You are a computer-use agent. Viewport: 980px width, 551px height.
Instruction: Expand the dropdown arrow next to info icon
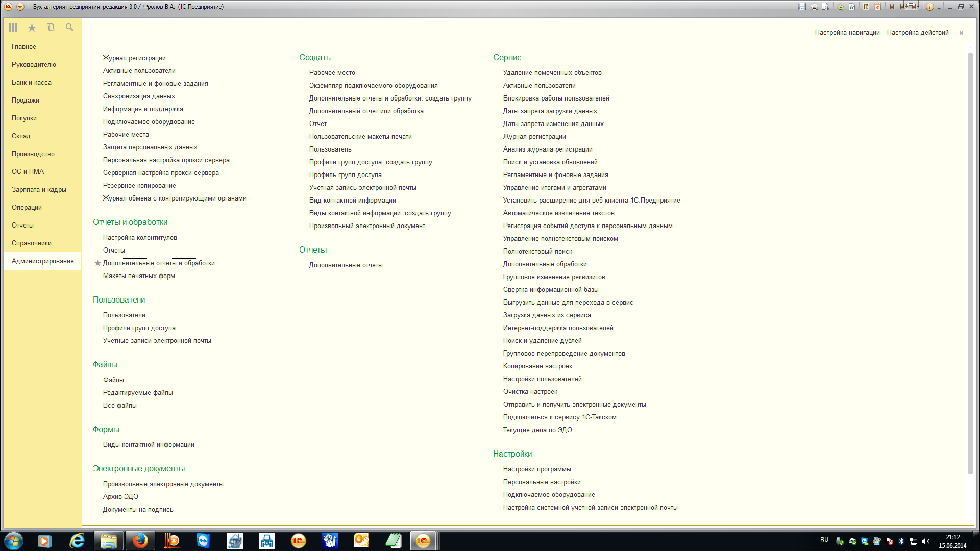[x=939, y=8]
